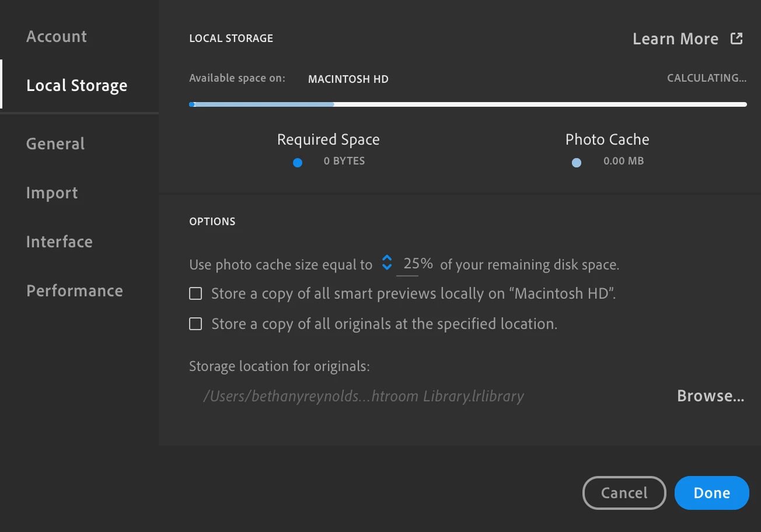Open the Account preferences tab
Screen dimensions: 761x532
[x=57, y=36]
